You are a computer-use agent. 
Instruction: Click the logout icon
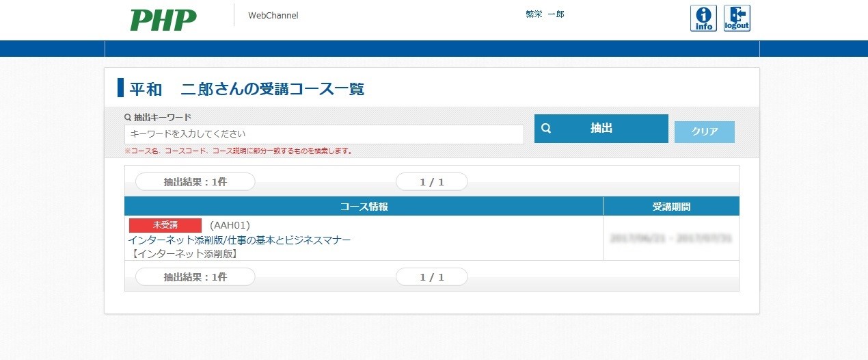point(737,18)
